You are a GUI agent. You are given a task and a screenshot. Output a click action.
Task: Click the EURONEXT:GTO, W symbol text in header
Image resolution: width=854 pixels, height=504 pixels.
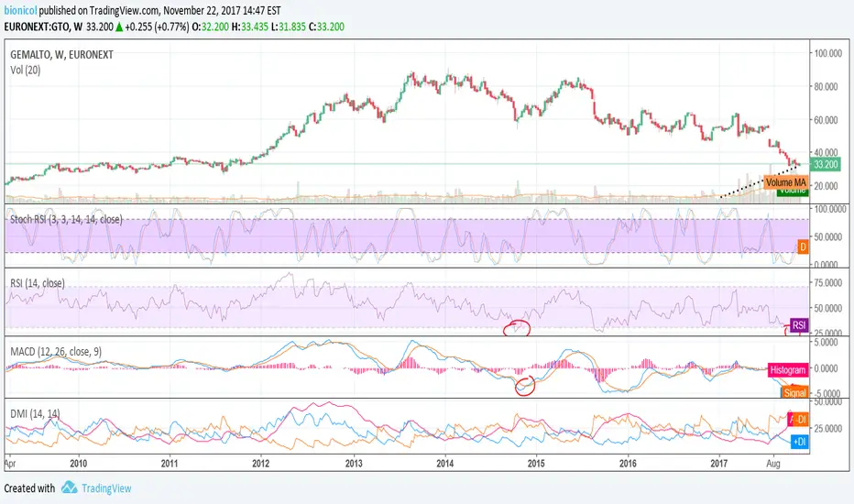point(44,27)
